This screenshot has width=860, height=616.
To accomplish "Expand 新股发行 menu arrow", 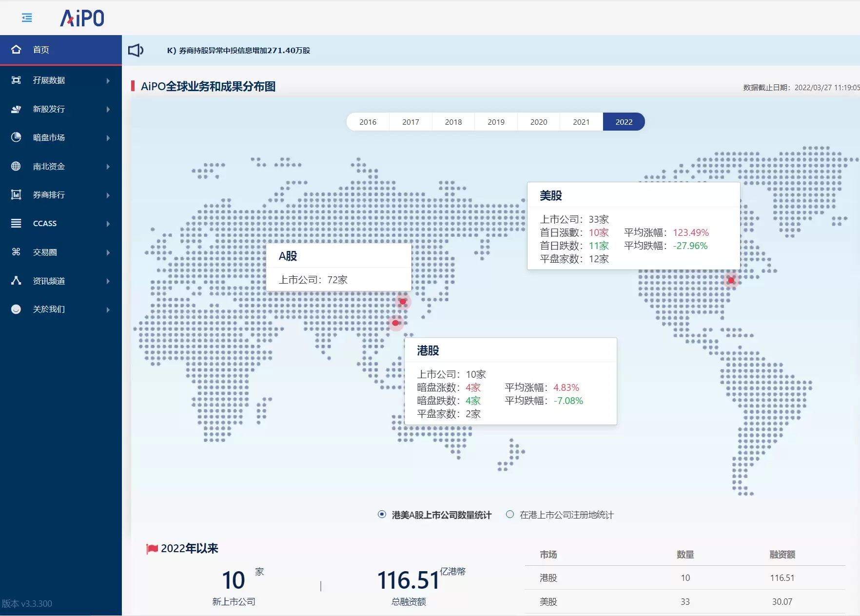I will (108, 109).
